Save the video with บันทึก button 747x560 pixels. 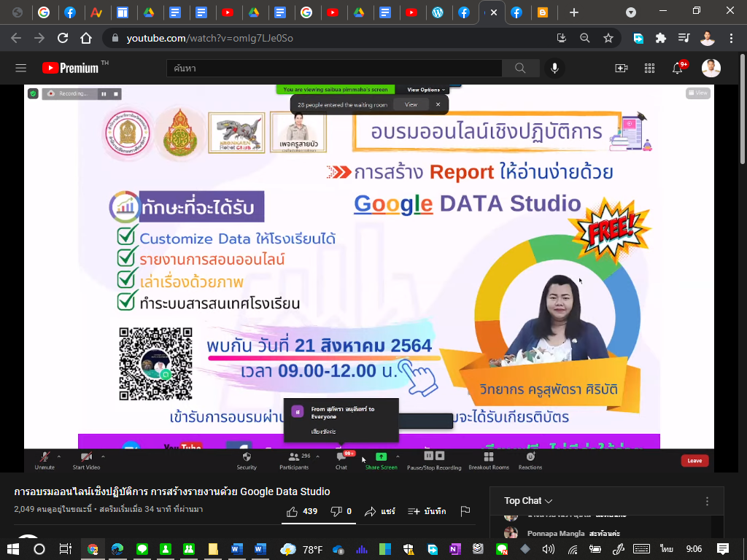(x=427, y=511)
